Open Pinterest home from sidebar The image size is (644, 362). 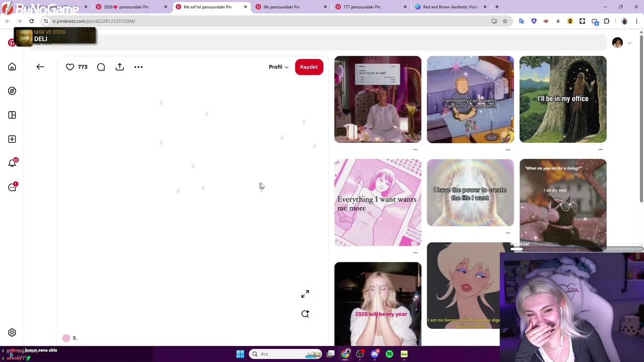click(x=12, y=67)
